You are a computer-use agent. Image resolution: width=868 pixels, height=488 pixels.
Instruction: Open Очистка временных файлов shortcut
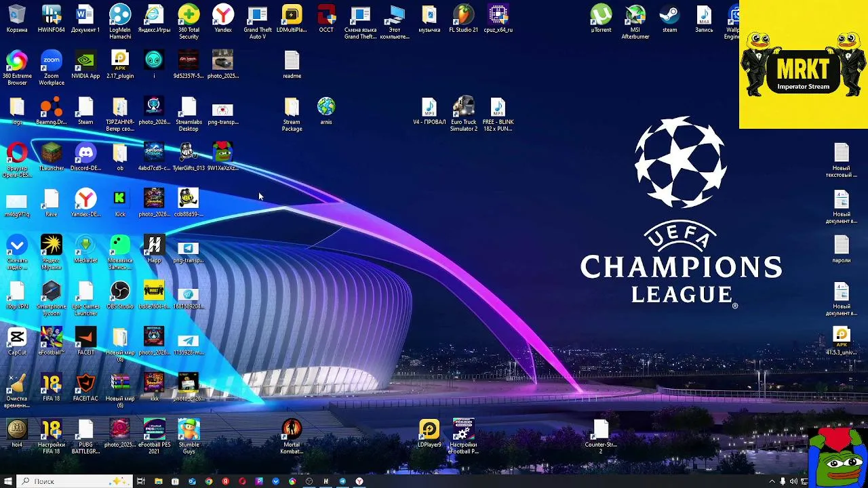click(17, 390)
